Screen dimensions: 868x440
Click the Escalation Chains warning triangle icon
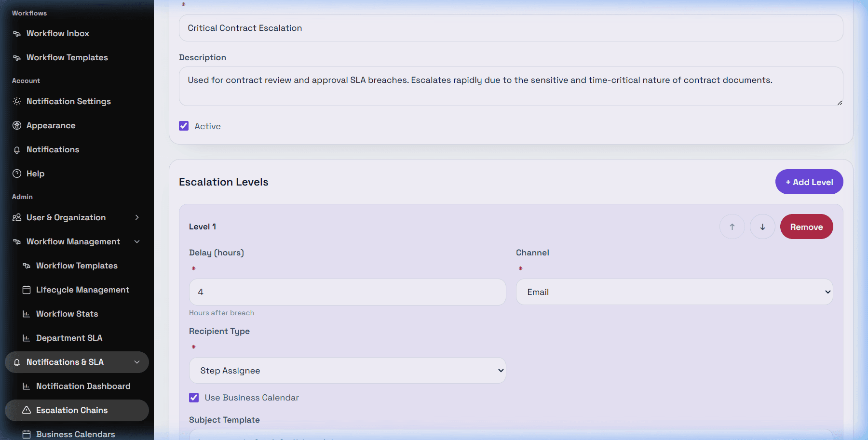coord(27,410)
